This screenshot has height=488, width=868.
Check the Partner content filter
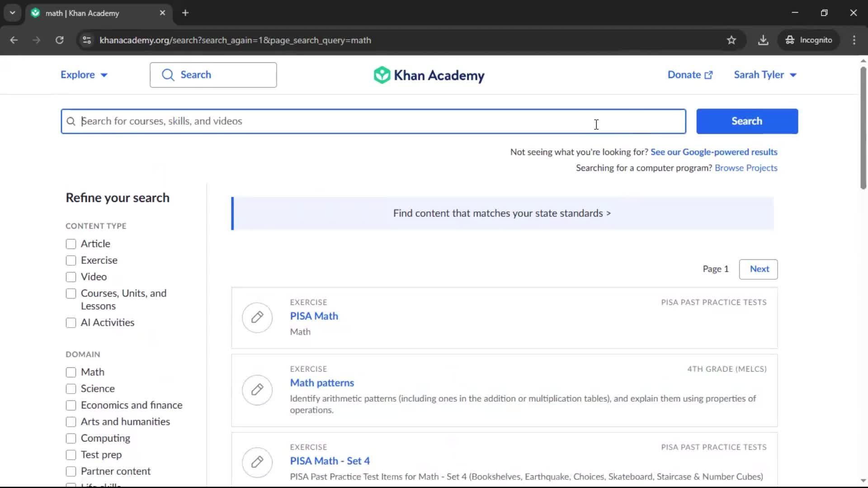tap(71, 472)
